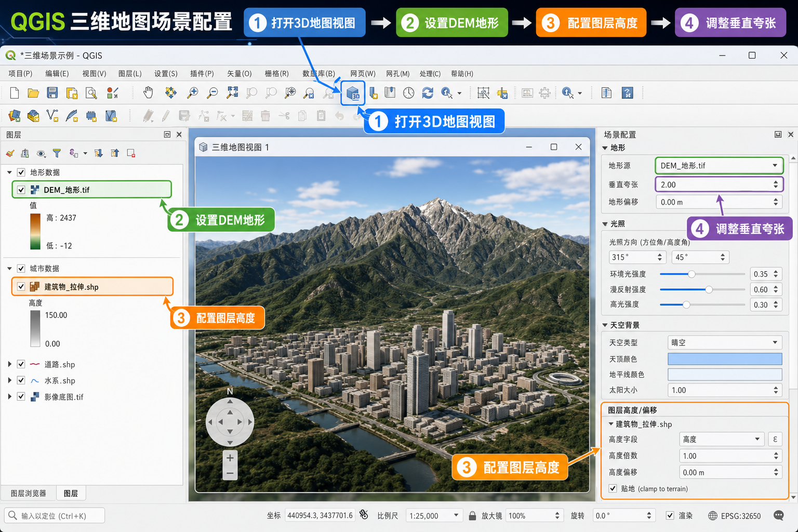Uncheck the 贴地 clamp to terrain checkbox
This screenshot has width=798, height=532.
point(613,488)
